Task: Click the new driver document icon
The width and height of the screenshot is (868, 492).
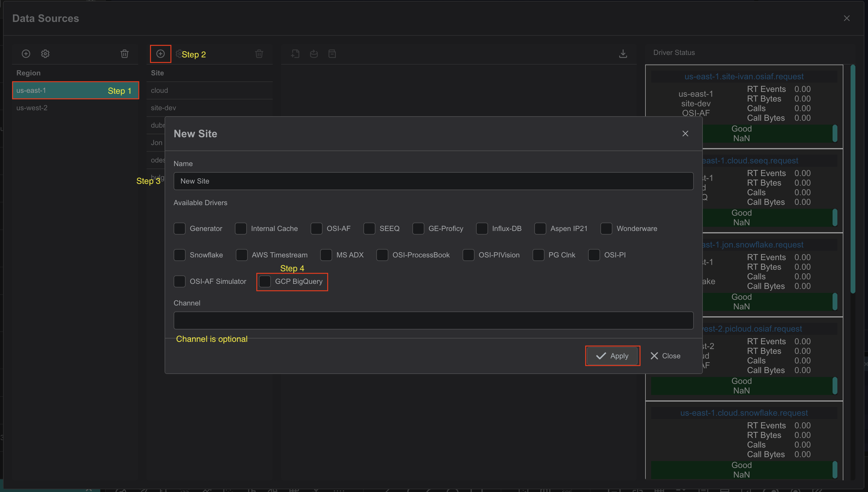Action: coord(295,54)
